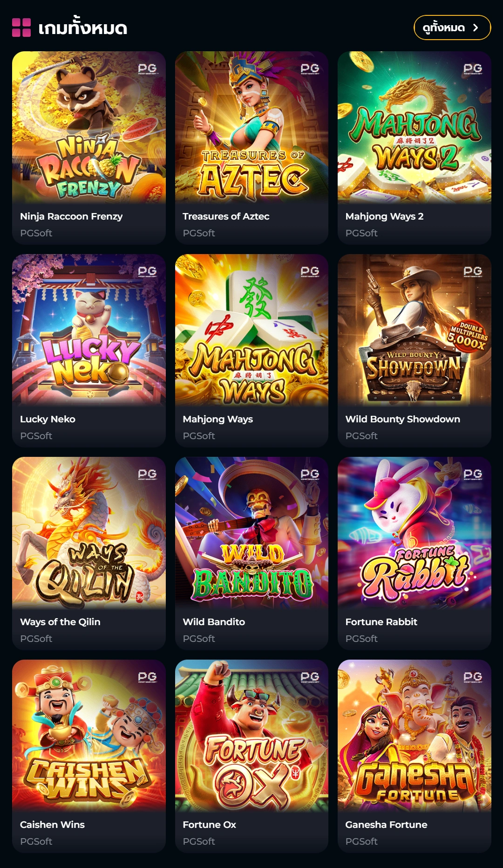
Task: Click the Mahjong Ways game image
Action: [251, 330]
